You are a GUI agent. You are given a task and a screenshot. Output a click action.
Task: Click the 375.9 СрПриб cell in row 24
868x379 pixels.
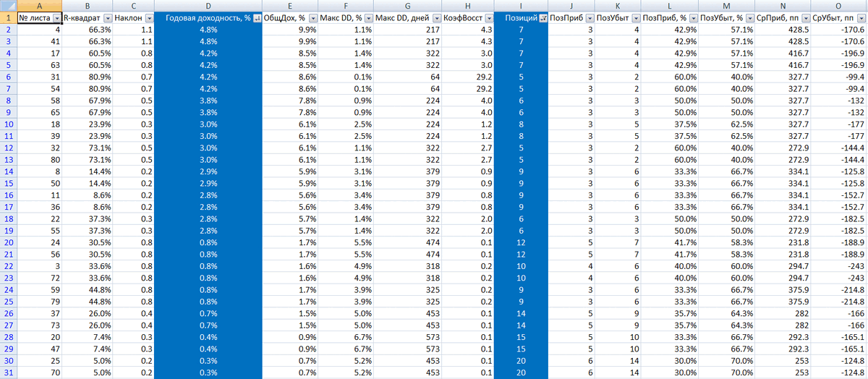click(783, 289)
